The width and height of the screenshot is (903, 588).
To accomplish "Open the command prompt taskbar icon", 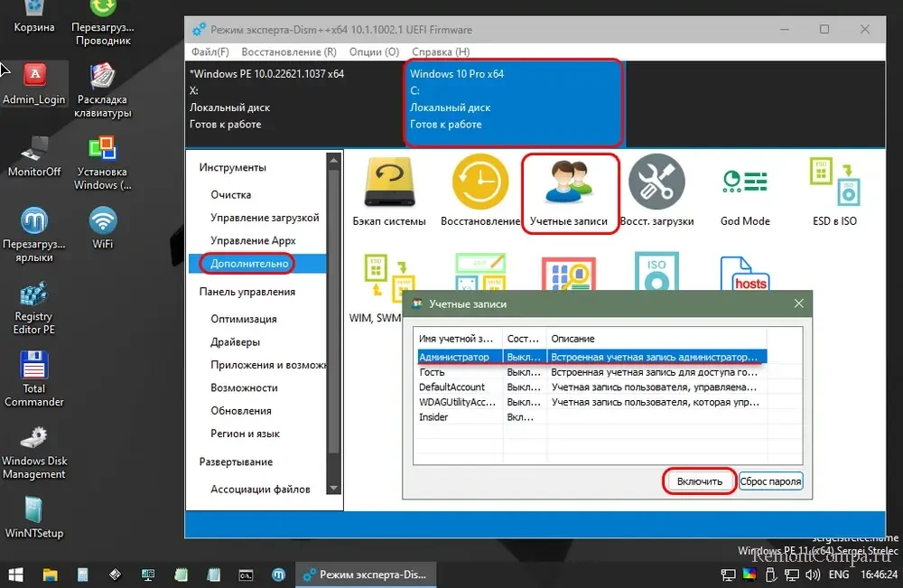I will click(x=246, y=574).
